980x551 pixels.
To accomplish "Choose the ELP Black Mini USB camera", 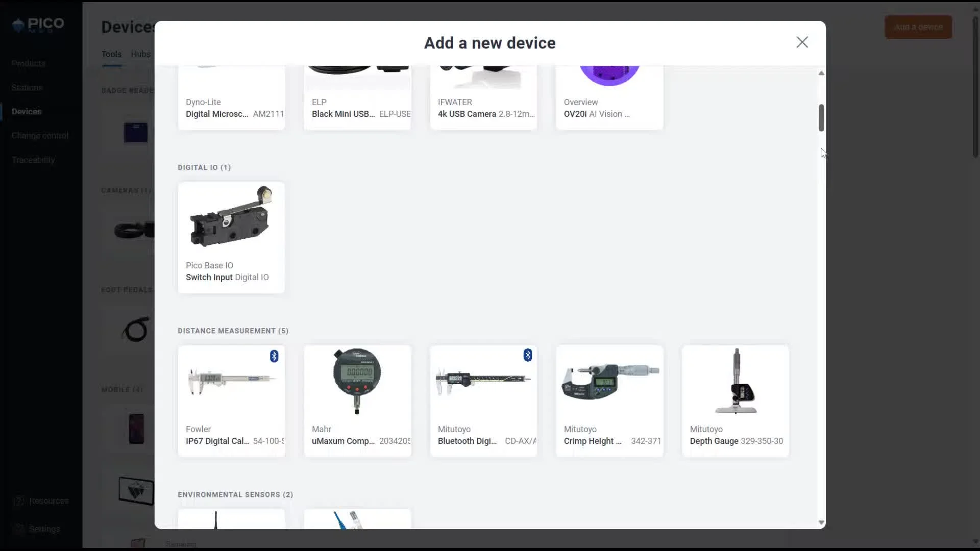I will point(357,97).
